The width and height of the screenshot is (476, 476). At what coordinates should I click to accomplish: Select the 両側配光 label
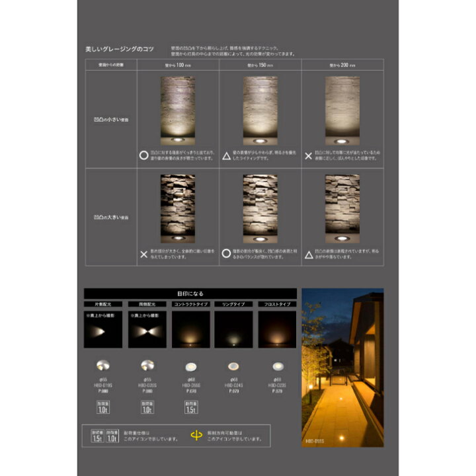[x=147, y=304]
